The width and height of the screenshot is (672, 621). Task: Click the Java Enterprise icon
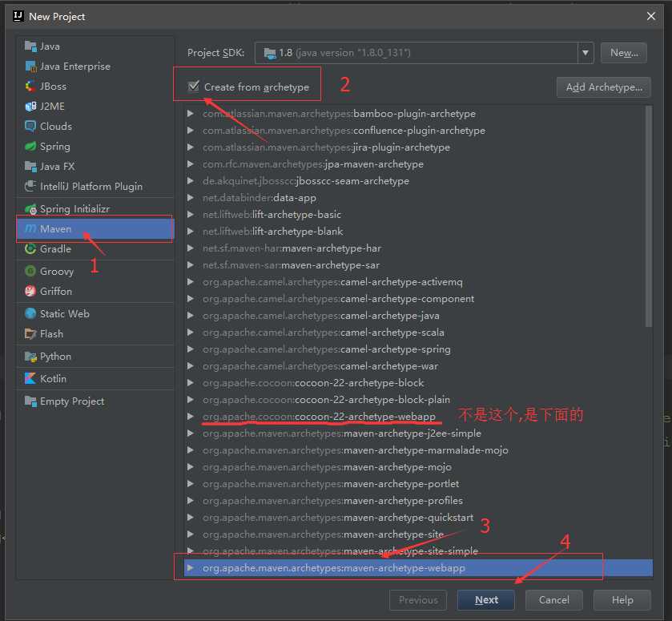30,66
